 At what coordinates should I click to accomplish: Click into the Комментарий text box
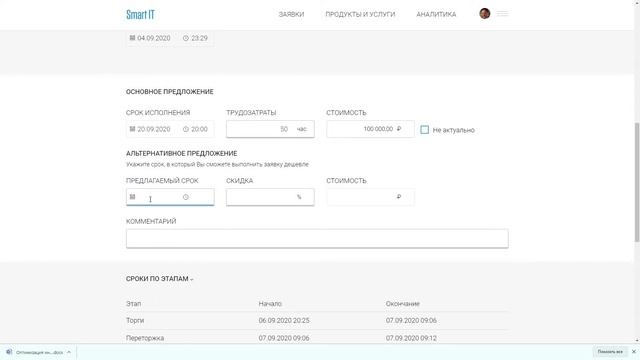tap(317, 238)
